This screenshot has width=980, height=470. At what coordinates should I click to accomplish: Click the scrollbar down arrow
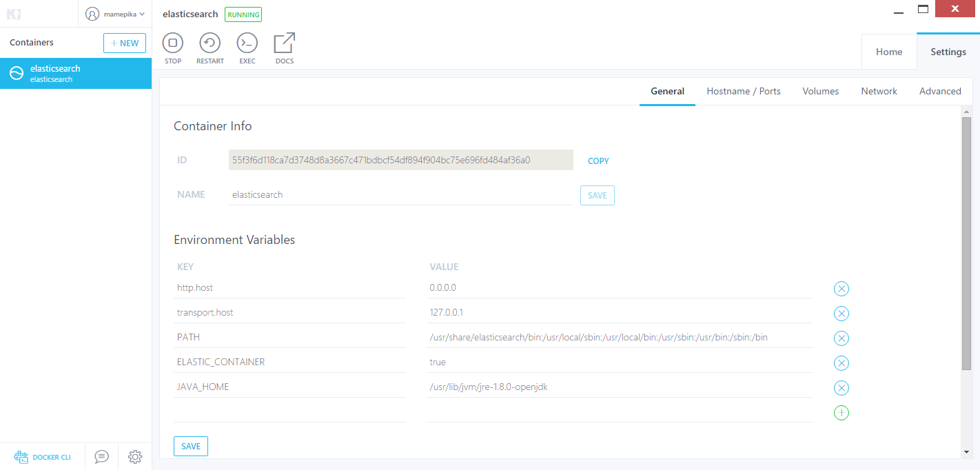[966, 451]
